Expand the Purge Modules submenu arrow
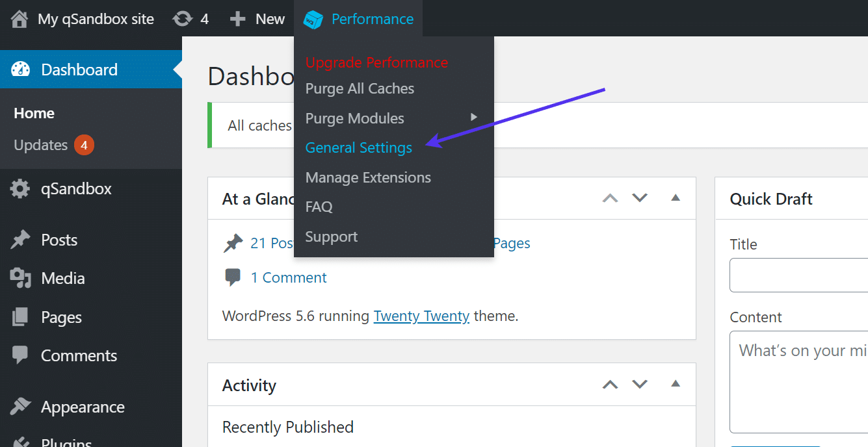Image resolution: width=868 pixels, height=447 pixels. (x=474, y=118)
